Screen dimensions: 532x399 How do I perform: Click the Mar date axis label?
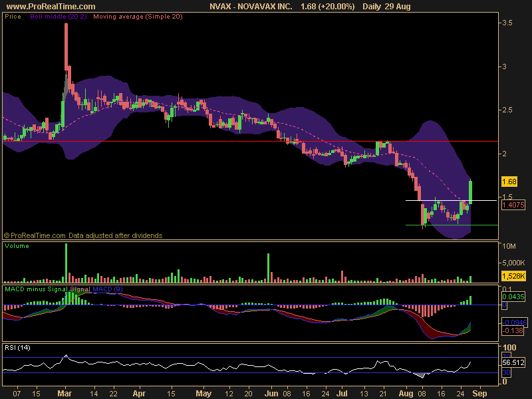65,393
